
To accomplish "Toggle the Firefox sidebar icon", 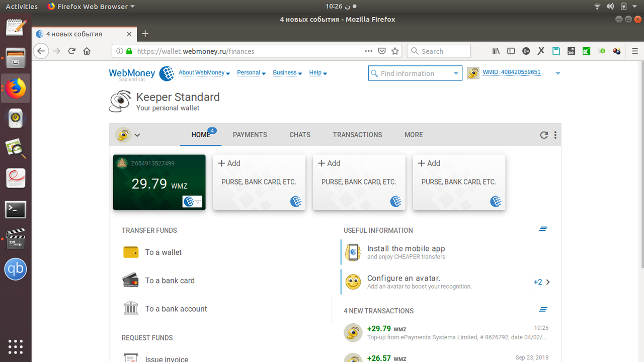I will click(x=511, y=51).
